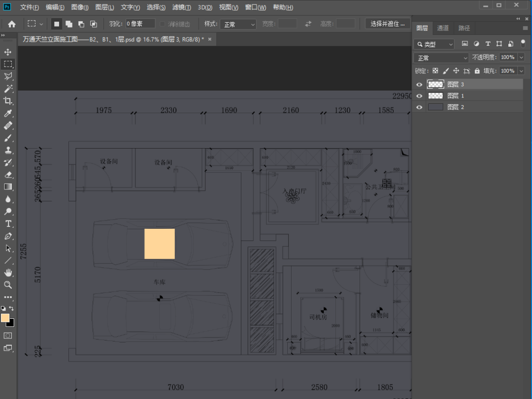Reset default foreground and background colors
This screenshot has width=532, height=399.
[x=3, y=308]
